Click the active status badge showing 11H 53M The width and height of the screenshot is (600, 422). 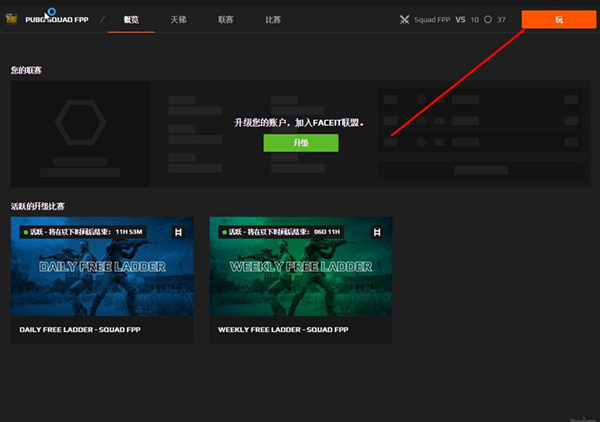click(x=83, y=232)
